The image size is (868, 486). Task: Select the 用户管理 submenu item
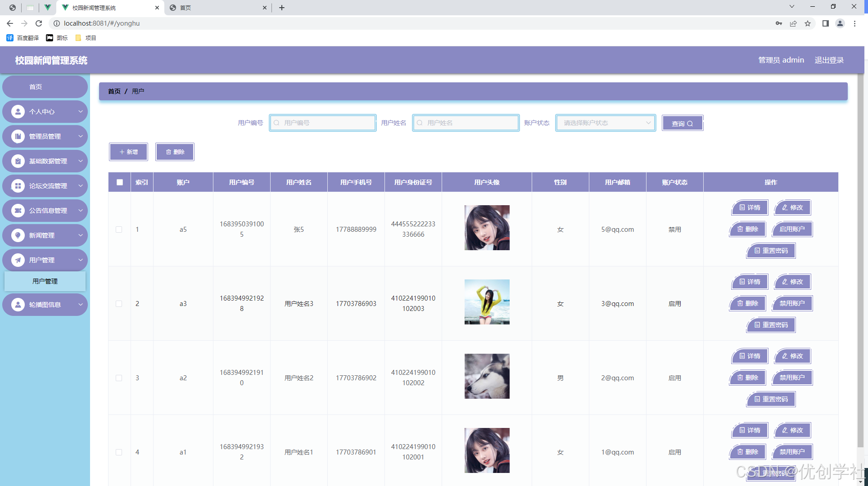click(45, 281)
